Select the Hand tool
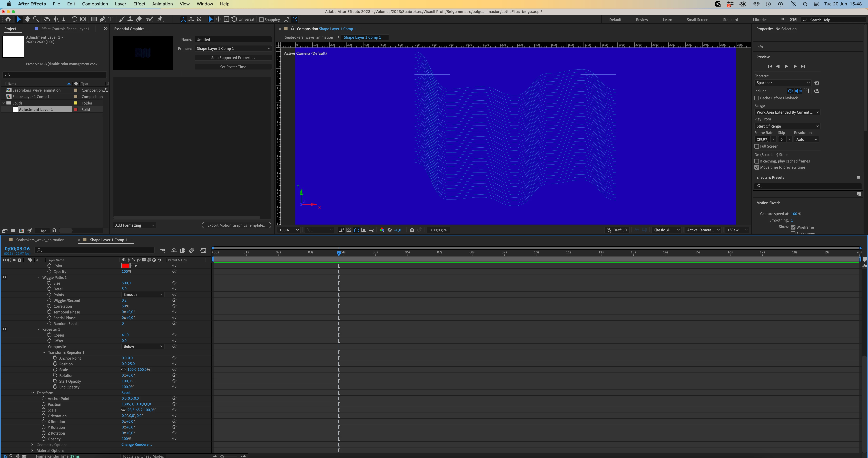The image size is (868, 458). [x=27, y=19]
